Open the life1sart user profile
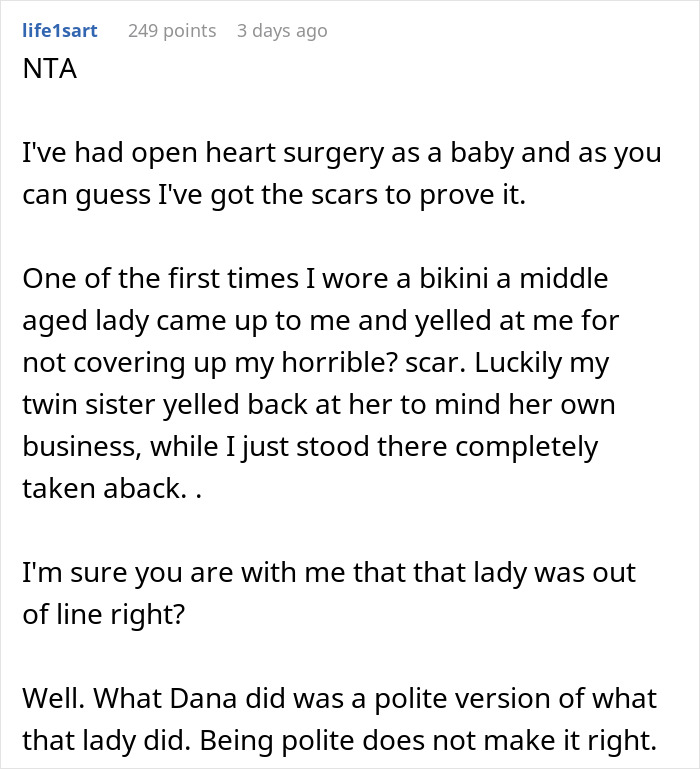700x769 pixels. pyautogui.click(x=60, y=31)
